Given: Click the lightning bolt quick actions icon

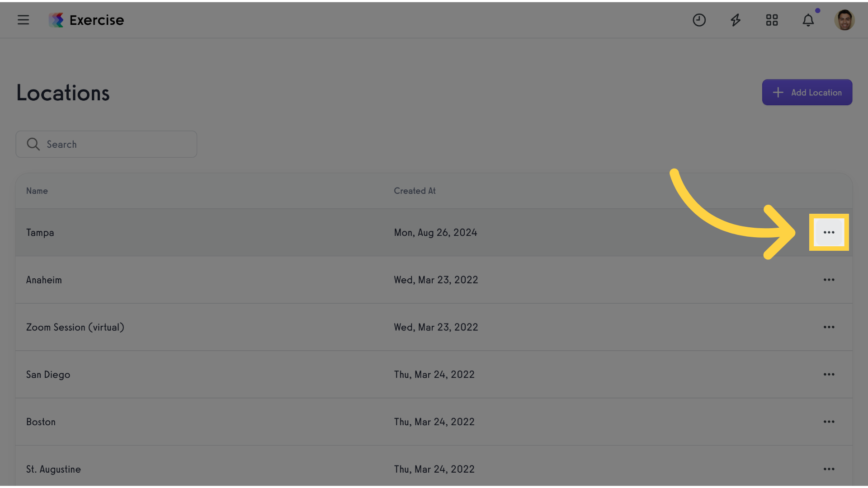Looking at the screenshot, I should 736,20.
